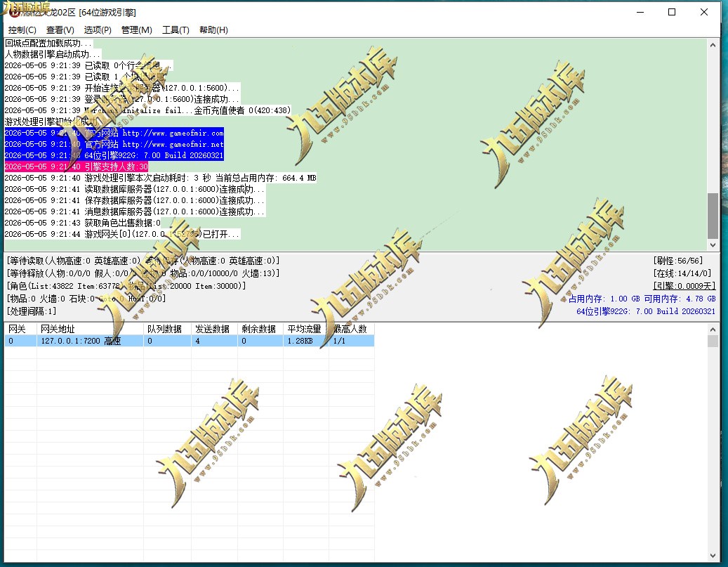Click the pink 引擎支持人数:30 log line

pyautogui.click(x=77, y=167)
